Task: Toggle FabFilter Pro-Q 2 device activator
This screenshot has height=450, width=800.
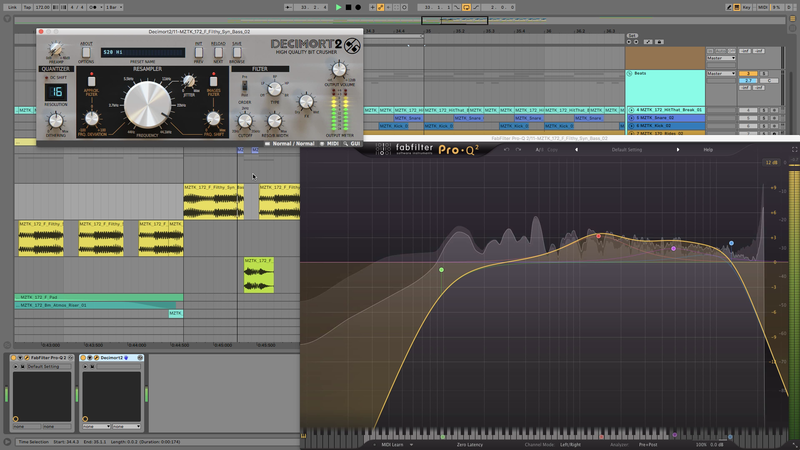Action: [x=14, y=358]
